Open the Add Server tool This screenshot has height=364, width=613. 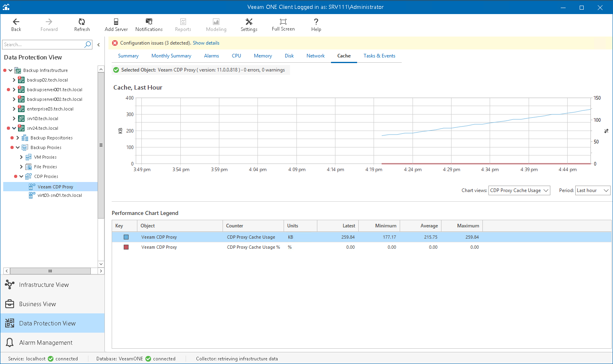coord(116,22)
